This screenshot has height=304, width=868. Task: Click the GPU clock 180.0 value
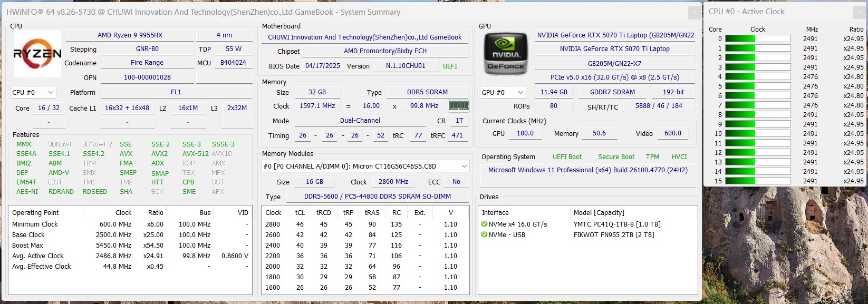(x=525, y=134)
